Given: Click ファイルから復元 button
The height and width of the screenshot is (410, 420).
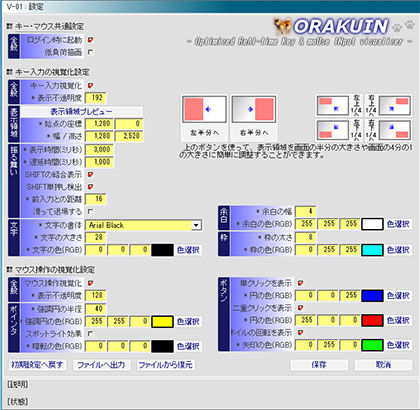Looking at the screenshot, I should click(x=165, y=365).
